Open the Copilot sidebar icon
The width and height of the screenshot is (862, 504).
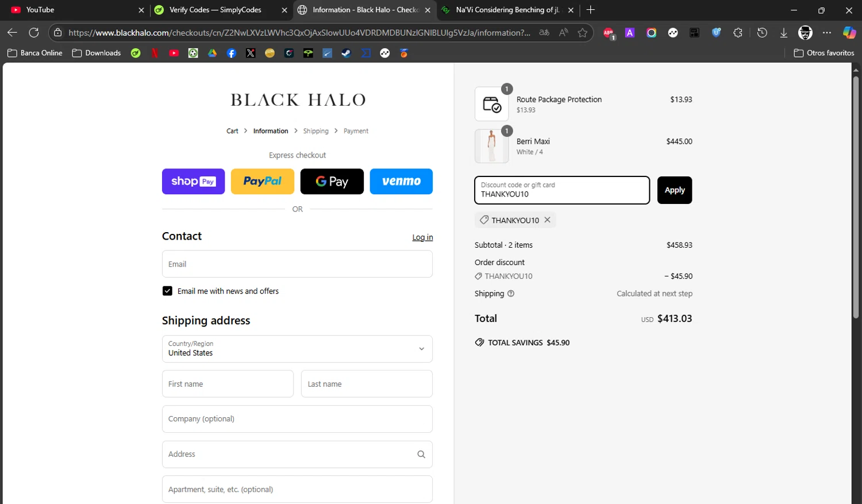click(x=849, y=33)
